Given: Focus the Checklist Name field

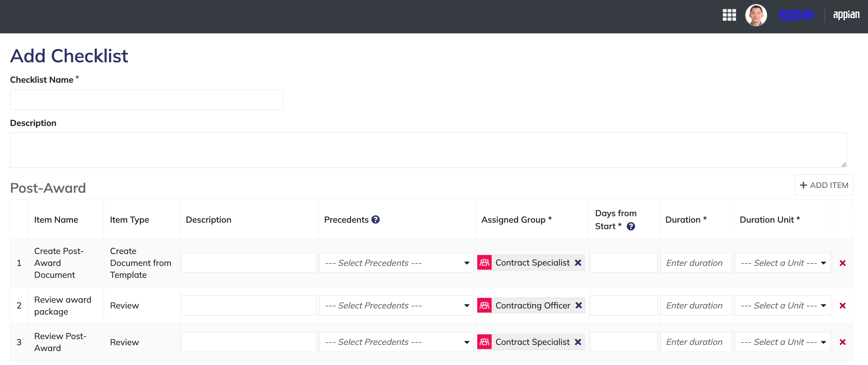Looking at the screenshot, I should [147, 99].
